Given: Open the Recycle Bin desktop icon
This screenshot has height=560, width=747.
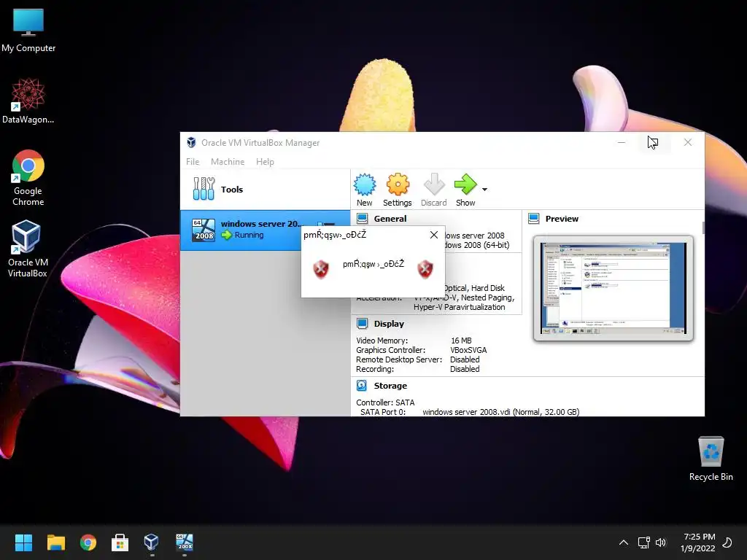Looking at the screenshot, I should point(711,459).
